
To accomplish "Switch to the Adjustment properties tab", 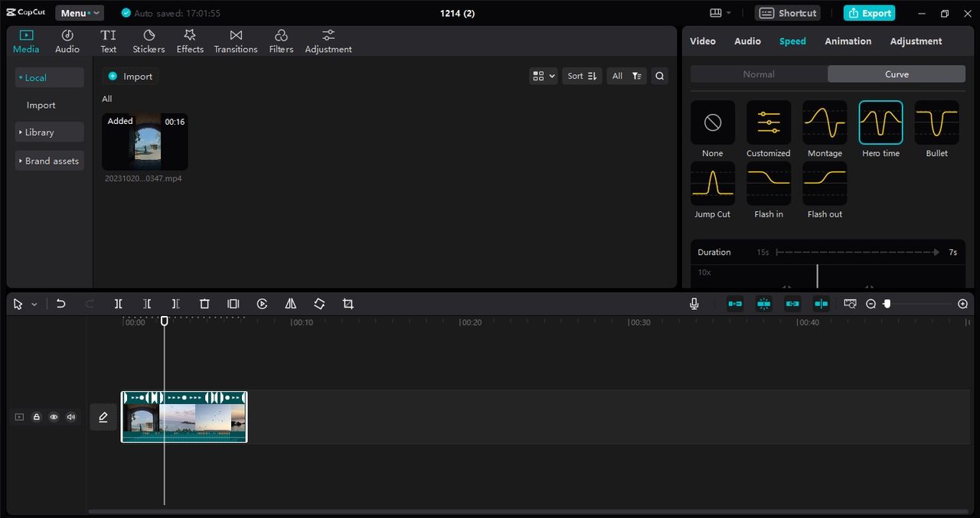I will [916, 41].
